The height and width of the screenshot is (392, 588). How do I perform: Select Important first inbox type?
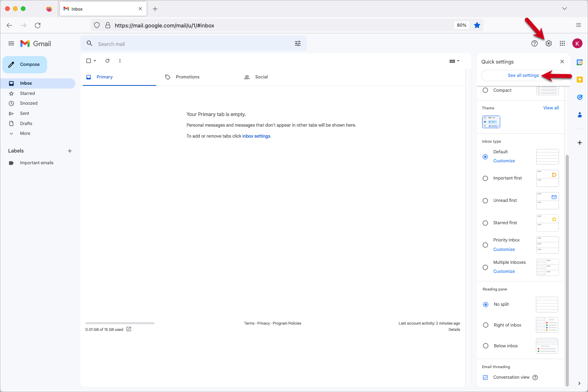tap(485, 178)
